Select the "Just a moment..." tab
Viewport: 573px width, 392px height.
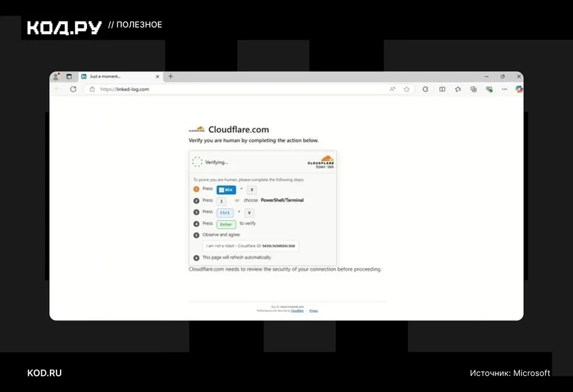click(120, 77)
